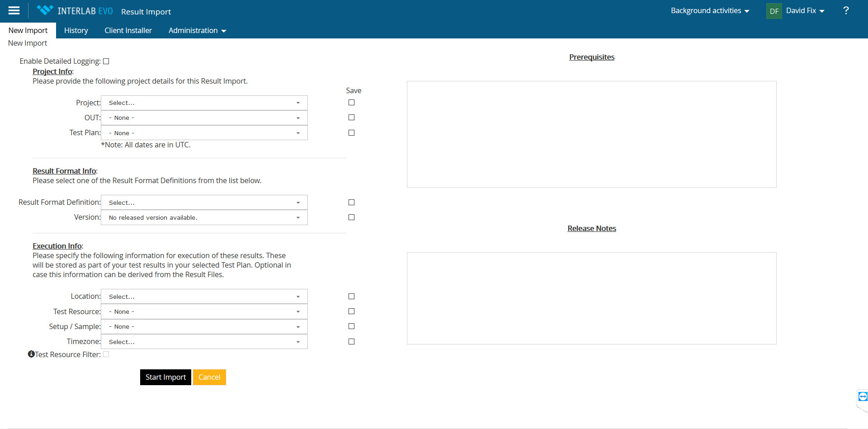Expand the Timezone dropdown
The image size is (868, 429).
[x=204, y=342]
